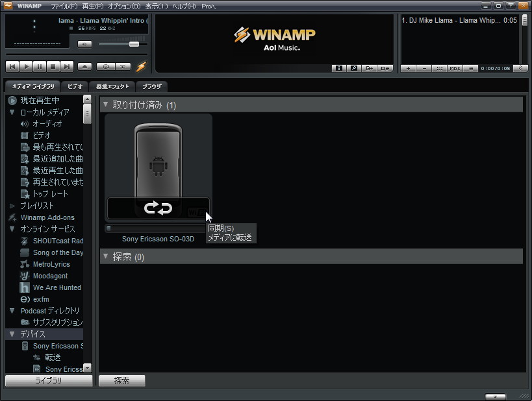Image resolution: width=532 pixels, height=401 pixels.
Task: Open file info with the 'i' button
Action: tap(339, 68)
